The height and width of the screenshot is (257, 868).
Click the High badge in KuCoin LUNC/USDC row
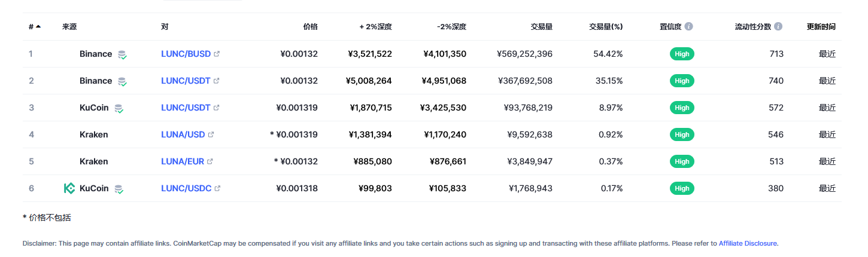tap(682, 188)
